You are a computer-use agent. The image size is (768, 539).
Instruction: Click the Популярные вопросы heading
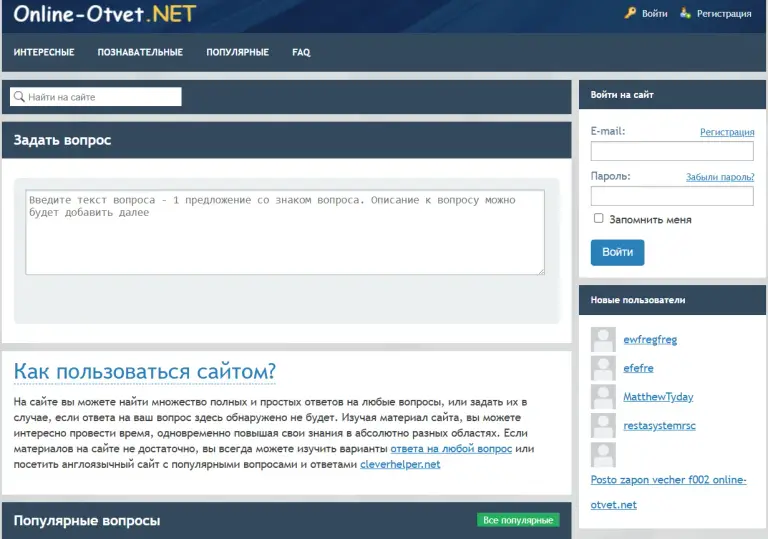tap(87, 520)
